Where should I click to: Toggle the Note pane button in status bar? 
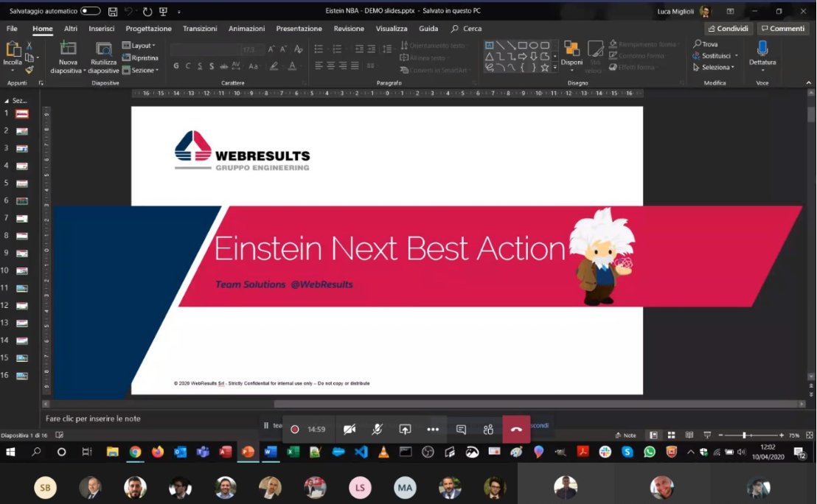click(x=626, y=435)
